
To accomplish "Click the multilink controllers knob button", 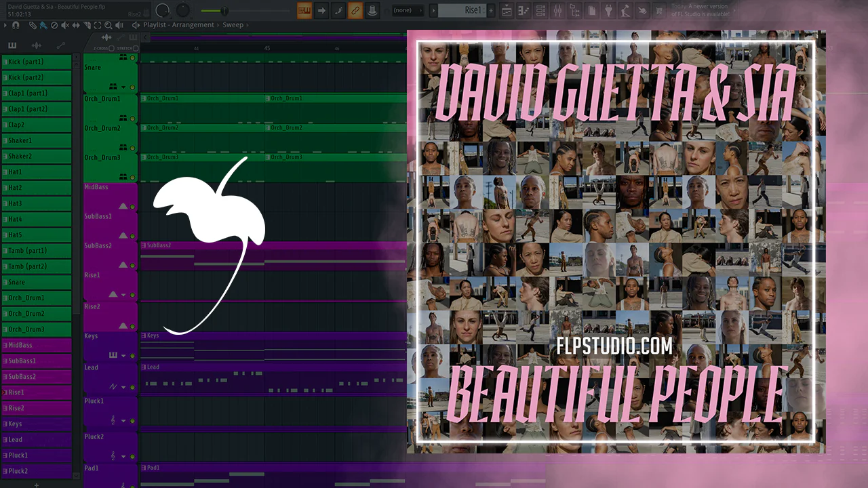I will [x=372, y=10].
